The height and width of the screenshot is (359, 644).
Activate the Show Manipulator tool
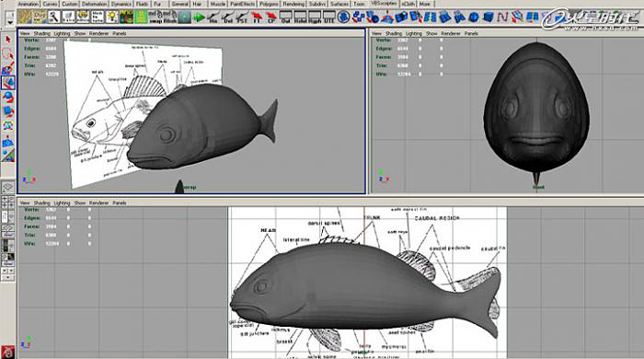pos(7,156)
